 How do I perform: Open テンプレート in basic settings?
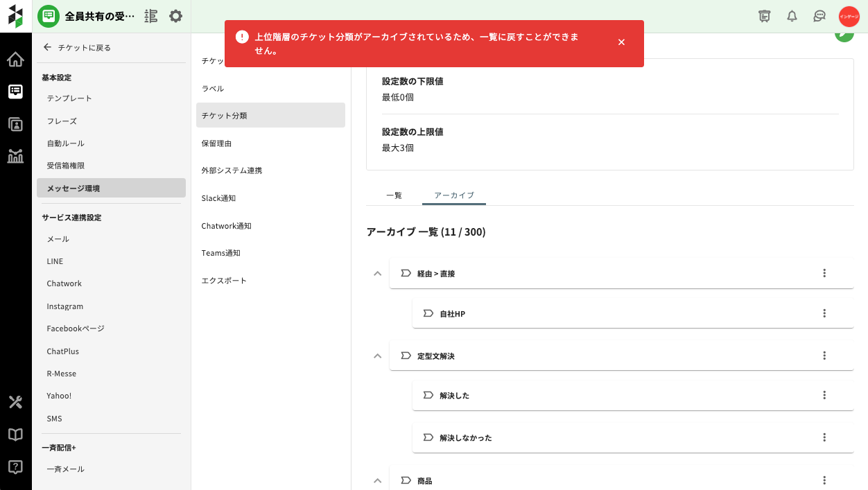tap(69, 98)
